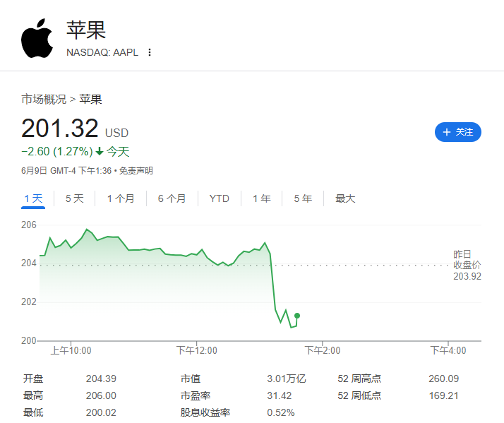
Task: Click the 昨日收盘价 203.92 label
Action: (467, 265)
